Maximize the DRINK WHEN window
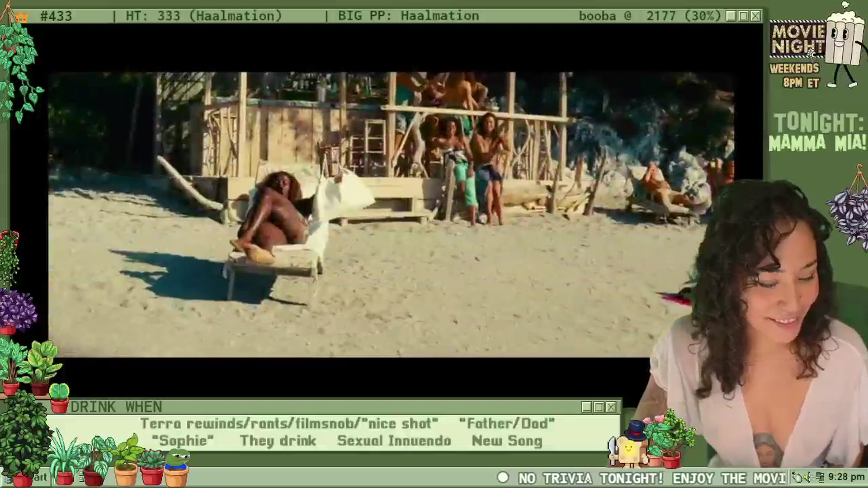The image size is (868, 488). [x=599, y=407]
